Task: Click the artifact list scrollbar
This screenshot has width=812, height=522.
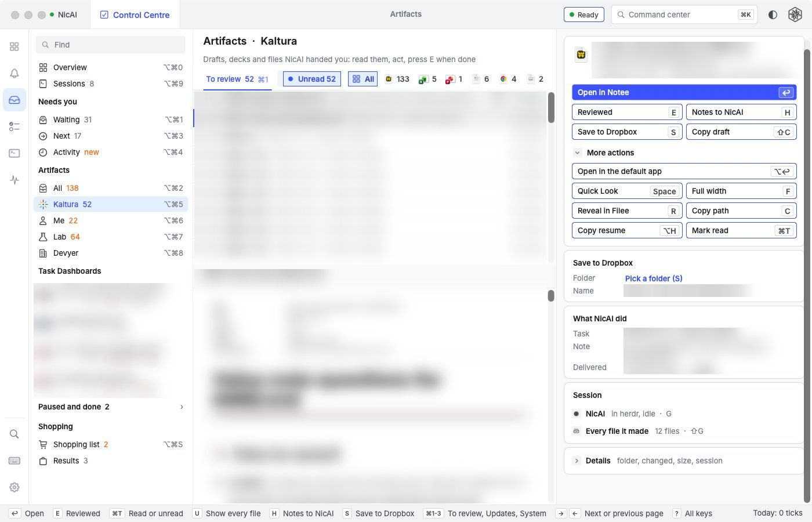Action: tap(551, 107)
